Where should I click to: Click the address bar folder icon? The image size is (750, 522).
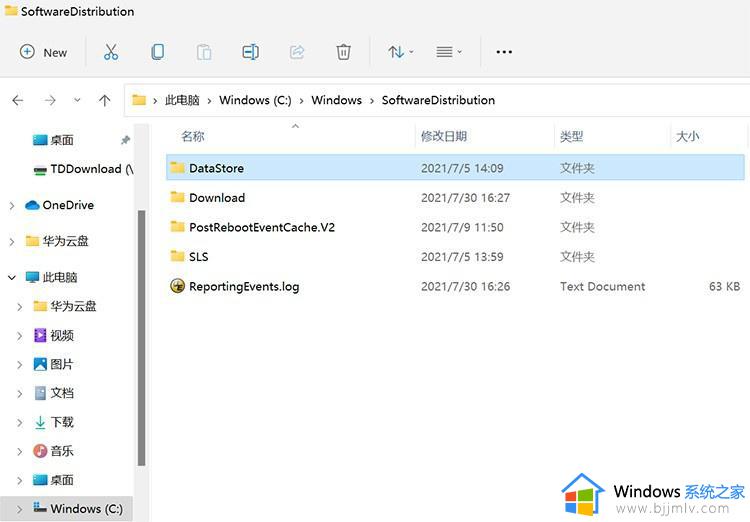[x=139, y=100]
